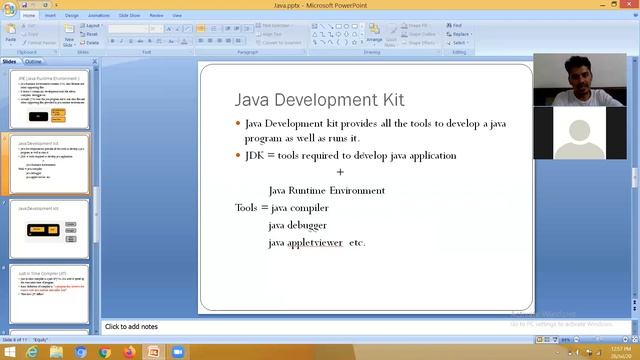Open the Select dropdown
Screen dimensions: 640x360
point(458,42)
